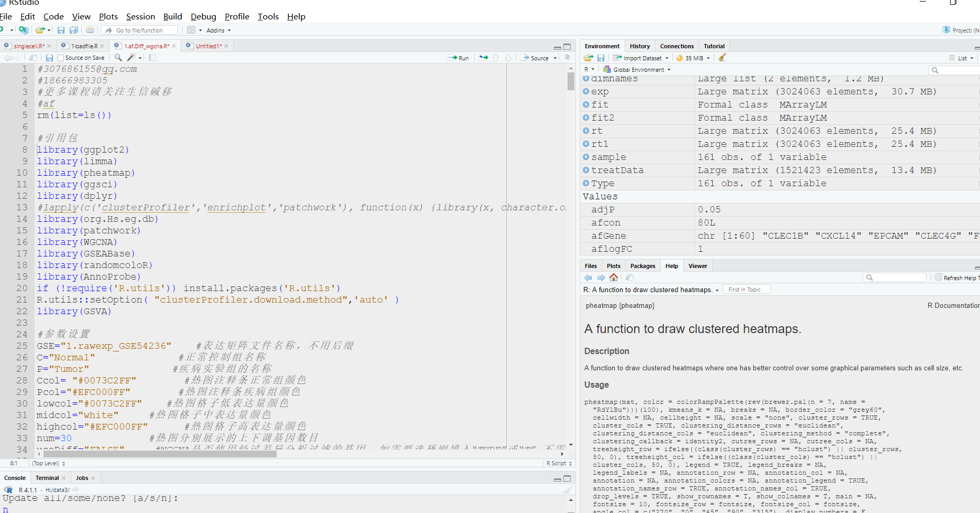Open the Tools menu
This screenshot has width=980, height=513.
(268, 17)
